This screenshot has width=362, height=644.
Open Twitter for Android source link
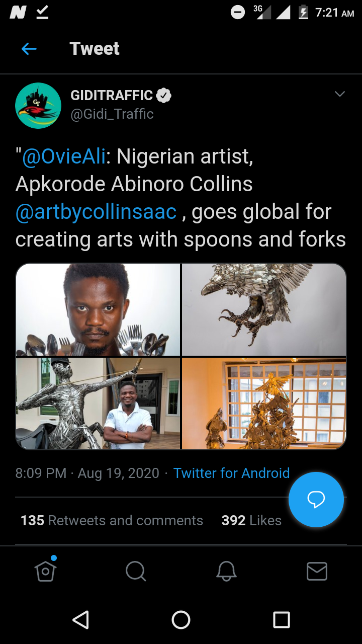pyautogui.click(x=231, y=473)
